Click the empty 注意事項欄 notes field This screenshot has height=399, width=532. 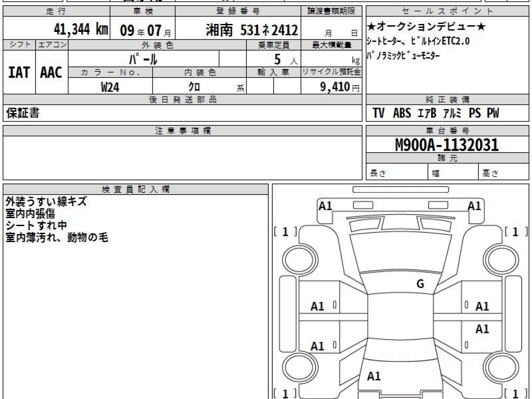click(182, 157)
